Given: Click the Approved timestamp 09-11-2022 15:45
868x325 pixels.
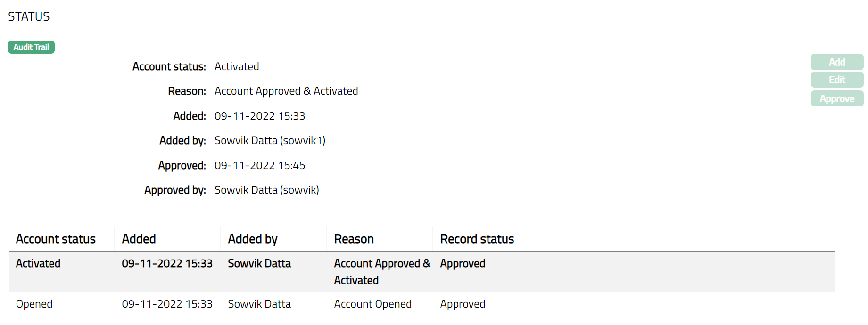Looking at the screenshot, I should pos(260,166).
